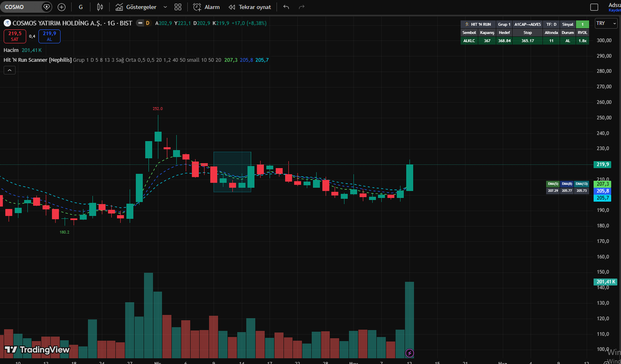This screenshot has height=364, width=621.
Task: Click the redo arrow icon
Action: (x=302, y=7)
